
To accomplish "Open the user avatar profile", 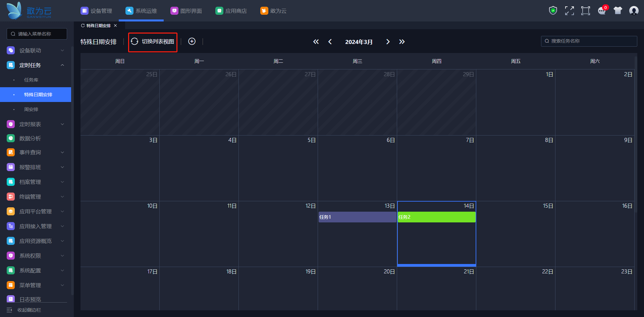I will 634,11.
